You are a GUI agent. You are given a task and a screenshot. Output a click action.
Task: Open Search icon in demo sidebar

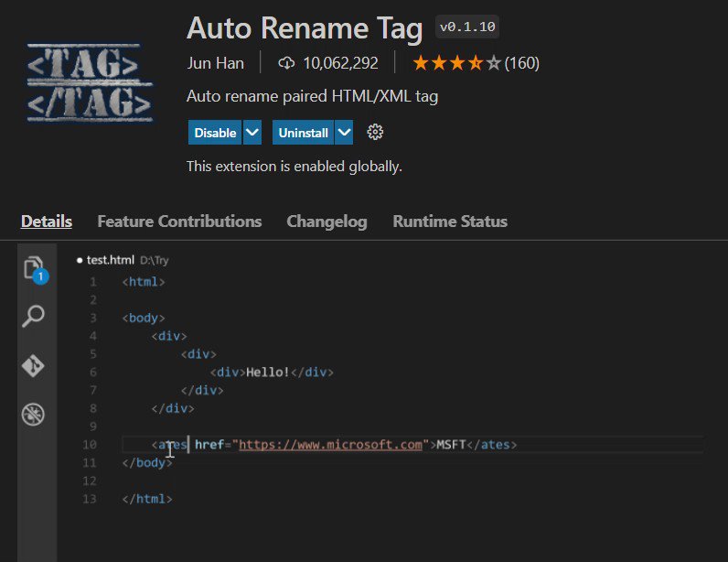click(33, 316)
